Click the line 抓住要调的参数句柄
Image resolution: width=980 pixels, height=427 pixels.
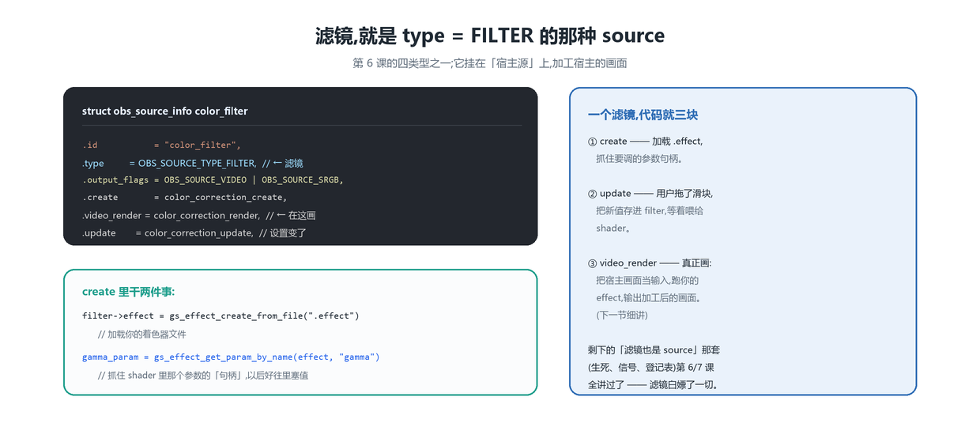(x=639, y=158)
